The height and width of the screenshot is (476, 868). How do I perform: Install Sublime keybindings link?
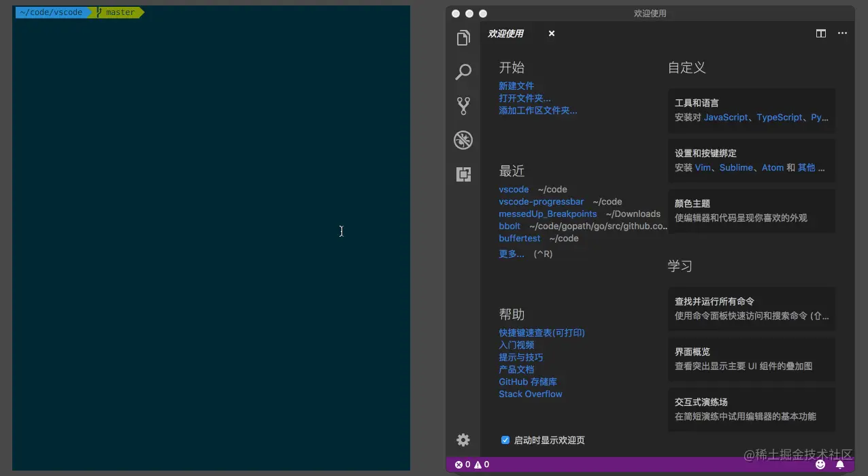pos(737,168)
